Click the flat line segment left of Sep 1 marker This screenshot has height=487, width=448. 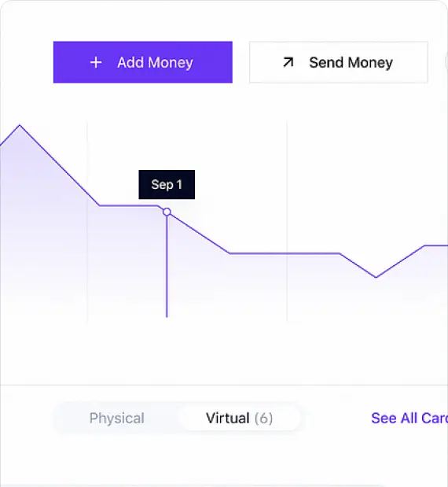click(x=129, y=205)
